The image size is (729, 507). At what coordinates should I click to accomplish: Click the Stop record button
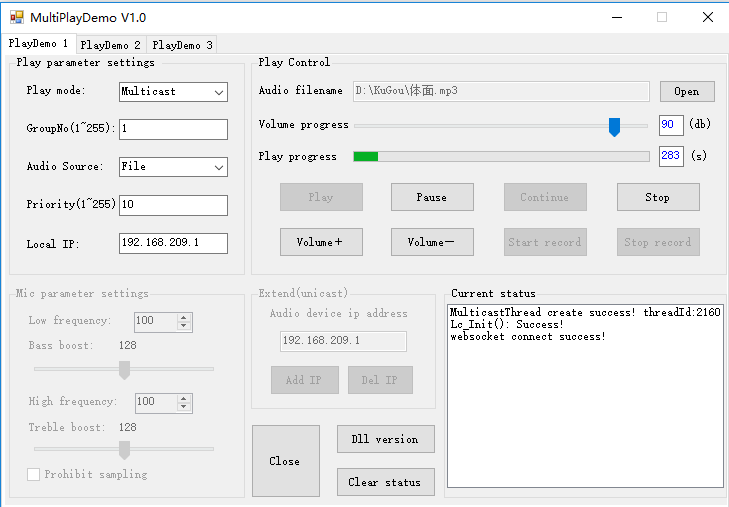(x=658, y=242)
